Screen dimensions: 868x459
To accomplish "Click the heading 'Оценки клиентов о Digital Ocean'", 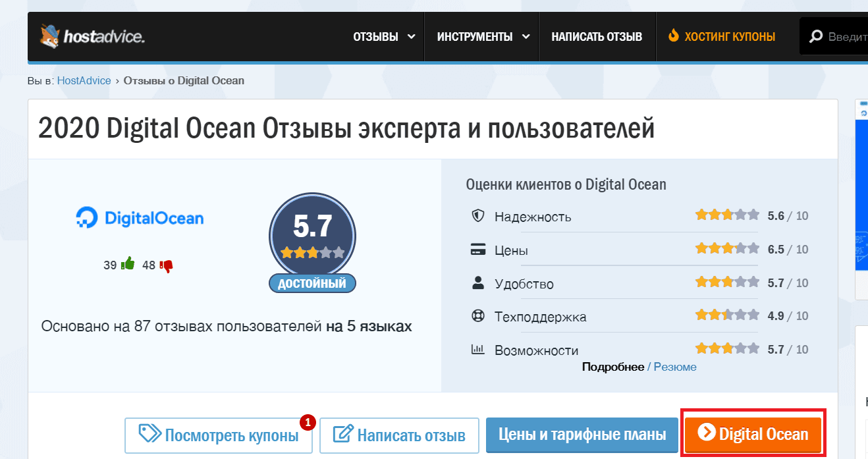I will click(566, 184).
